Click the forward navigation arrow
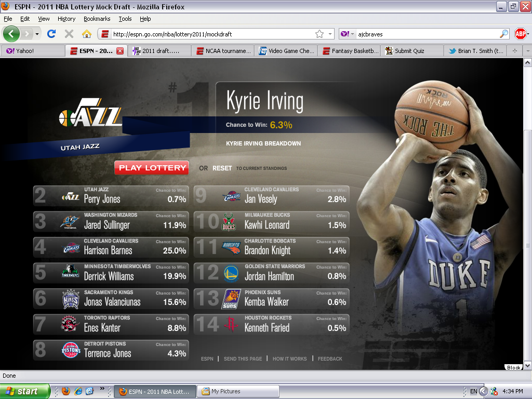 click(27, 34)
